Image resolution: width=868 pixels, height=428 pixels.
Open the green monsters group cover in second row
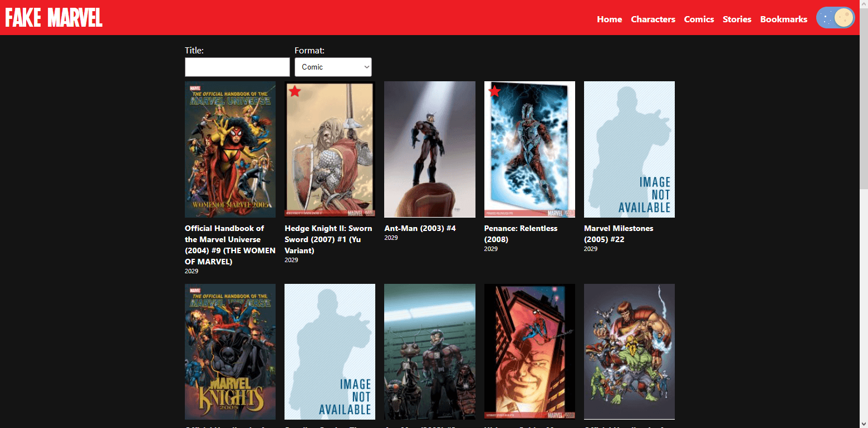coord(629,352)
